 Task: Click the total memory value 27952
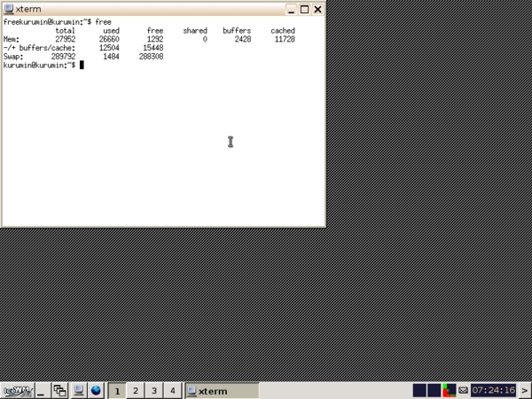(x=66, y=39)
